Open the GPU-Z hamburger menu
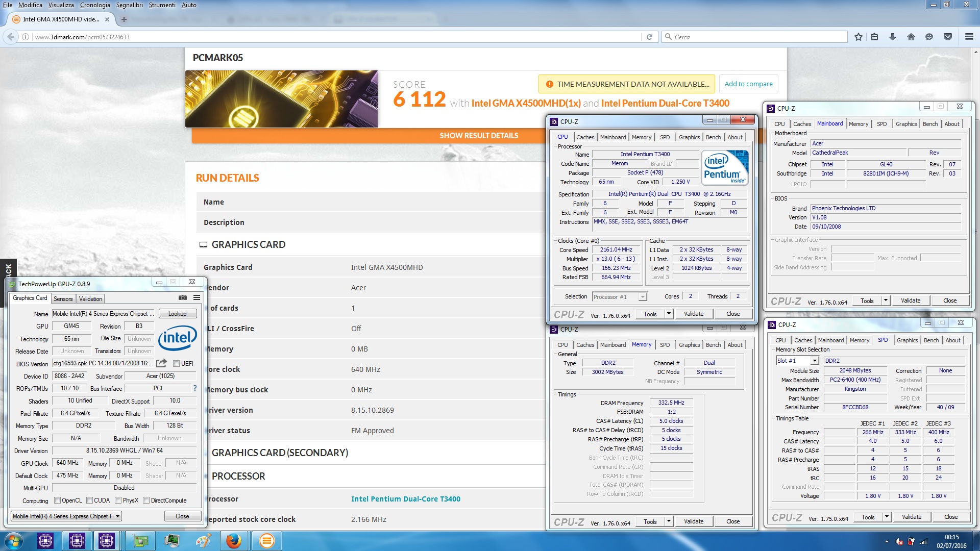This screenshot has width=980, height=551. click(x=197, y=298)
